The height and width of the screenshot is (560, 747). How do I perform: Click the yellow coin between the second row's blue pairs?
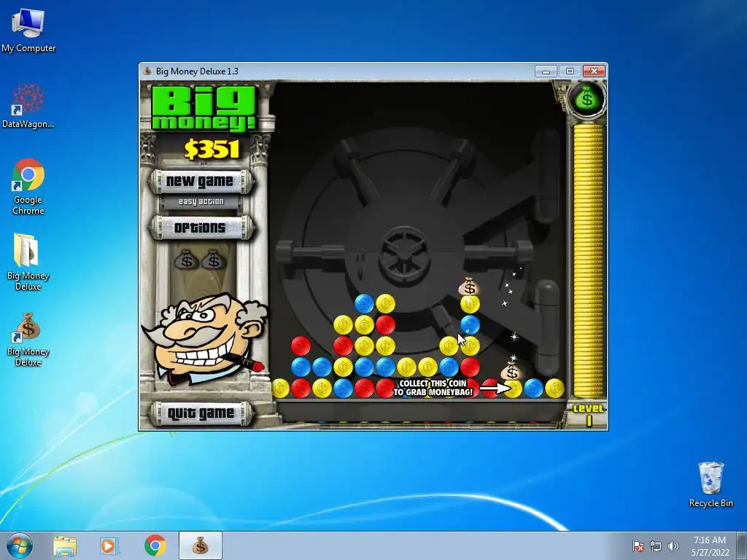[x=343, y=367]
